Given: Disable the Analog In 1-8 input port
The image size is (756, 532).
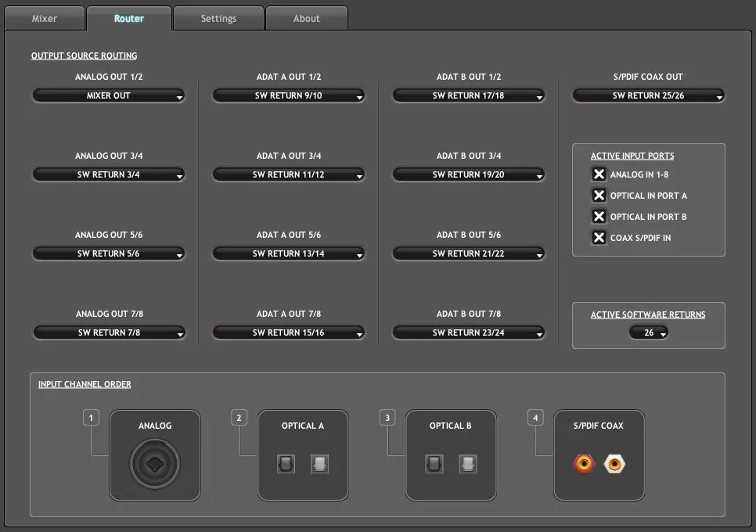Looking at the screenshot, I should pyautogui.click(x=599, y=174).
